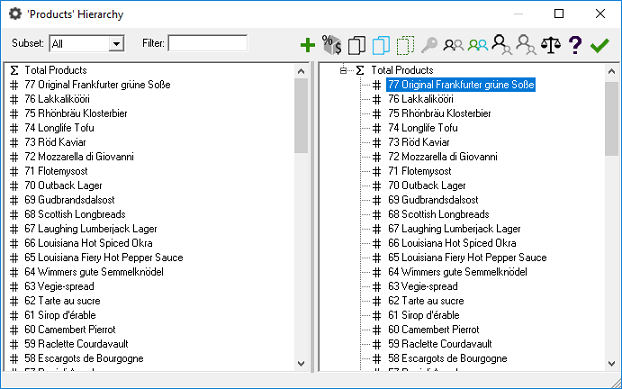Select 63 Vegie-spread in left list

(x=59, y=286)
